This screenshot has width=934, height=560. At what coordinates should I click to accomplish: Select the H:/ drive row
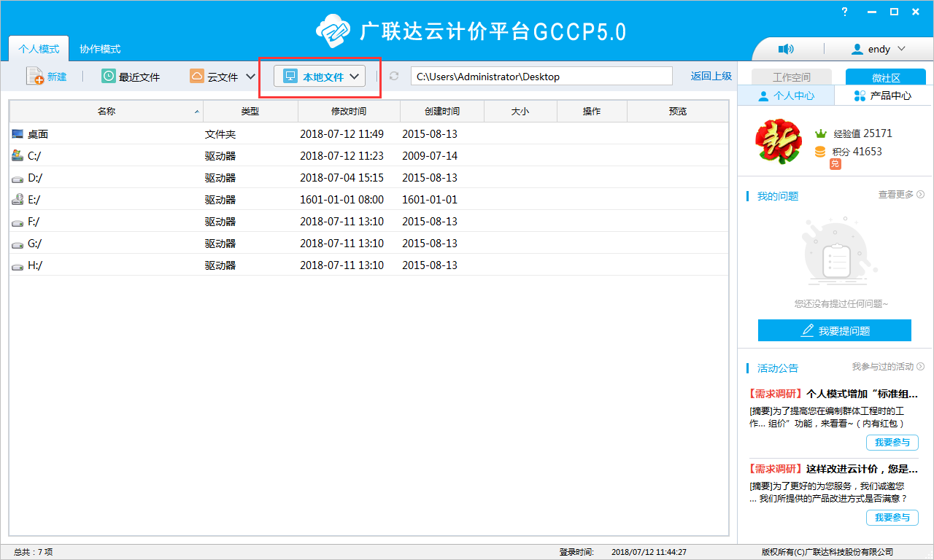pos(368,265)
